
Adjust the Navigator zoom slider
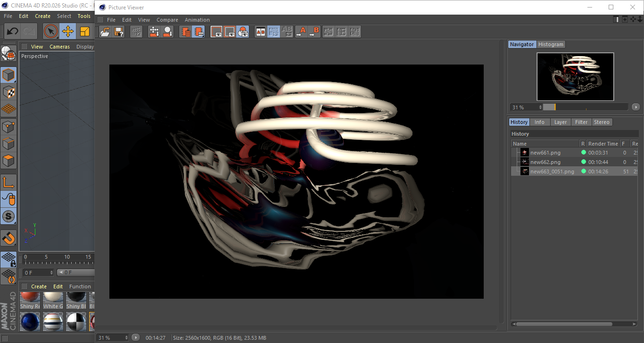586,107
